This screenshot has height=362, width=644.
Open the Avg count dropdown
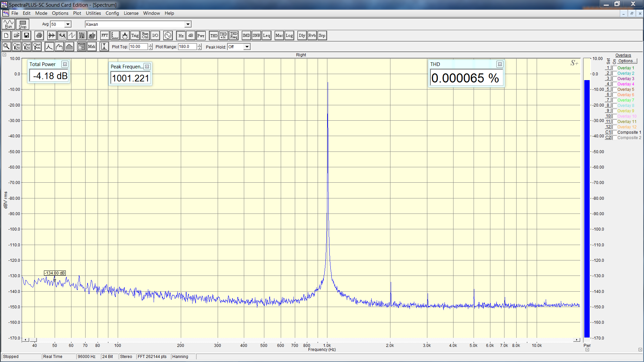pyautogui.click(x=68, y=24)
